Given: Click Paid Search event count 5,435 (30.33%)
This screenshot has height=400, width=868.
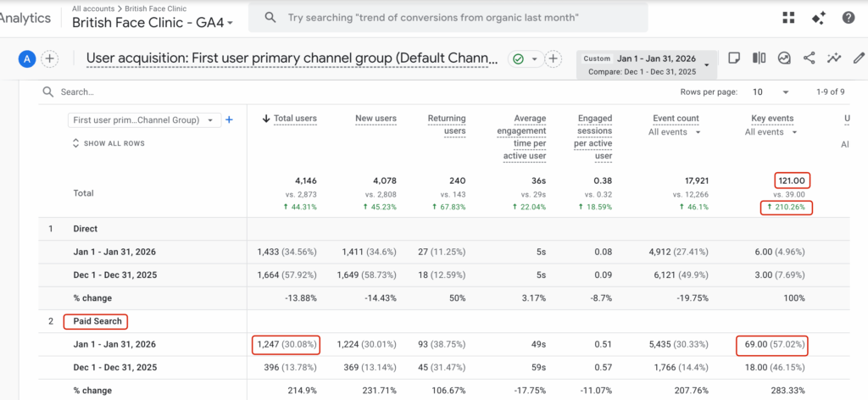Looking at the screenshot, I should [679, 344].
